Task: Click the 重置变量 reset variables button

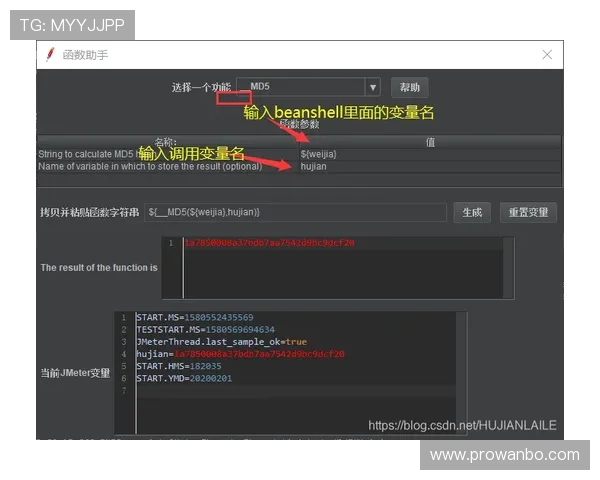Action: 528,212
